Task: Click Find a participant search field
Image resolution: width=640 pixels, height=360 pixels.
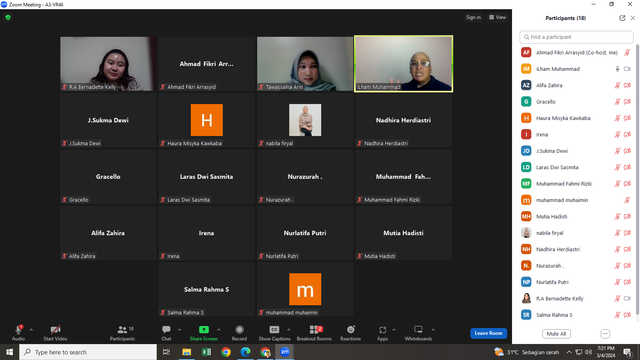Action: [x=576, y=37]
